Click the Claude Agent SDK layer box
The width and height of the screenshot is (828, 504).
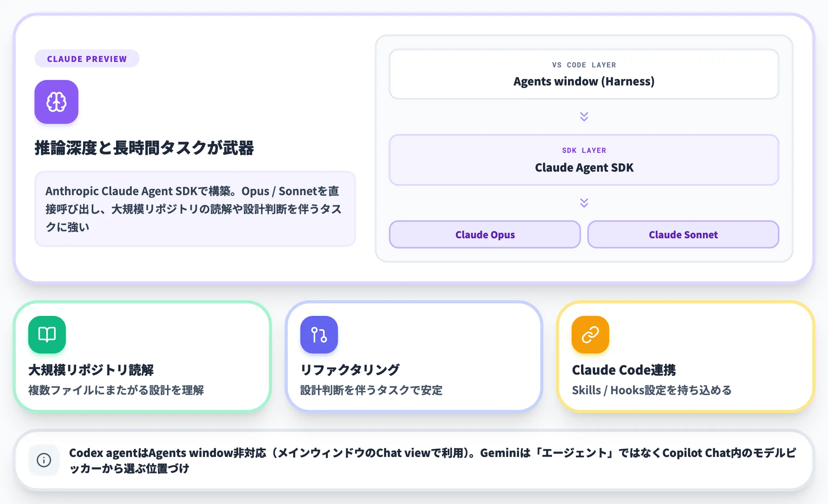click(x=584, y=160)
